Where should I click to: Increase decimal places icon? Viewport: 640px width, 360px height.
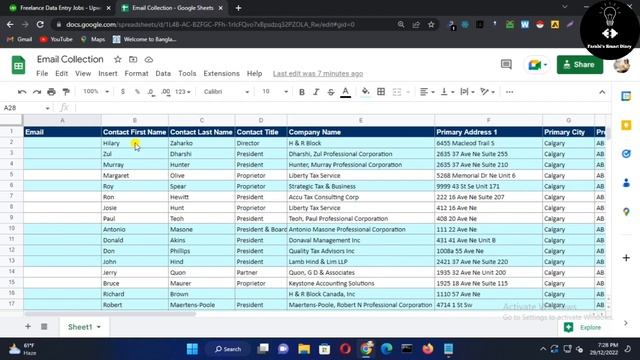click(x=166, y=92)
